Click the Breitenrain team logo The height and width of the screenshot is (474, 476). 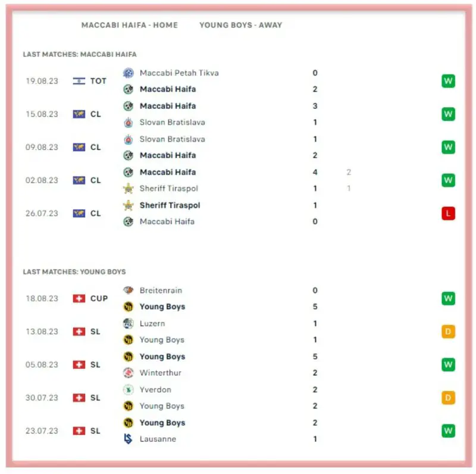pyautogui.click(x=128, y=290)
